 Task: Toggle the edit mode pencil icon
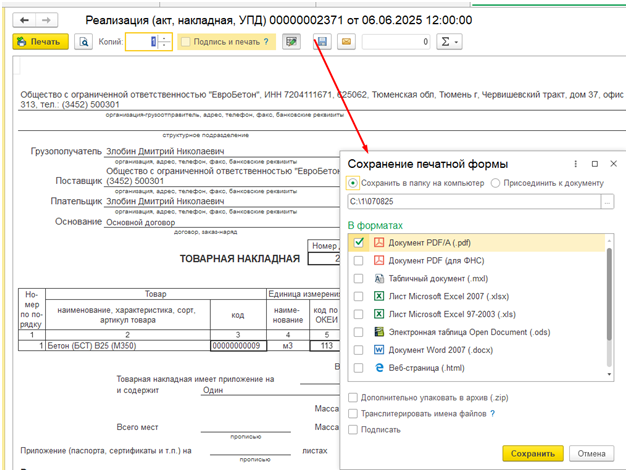pos(291,42)
